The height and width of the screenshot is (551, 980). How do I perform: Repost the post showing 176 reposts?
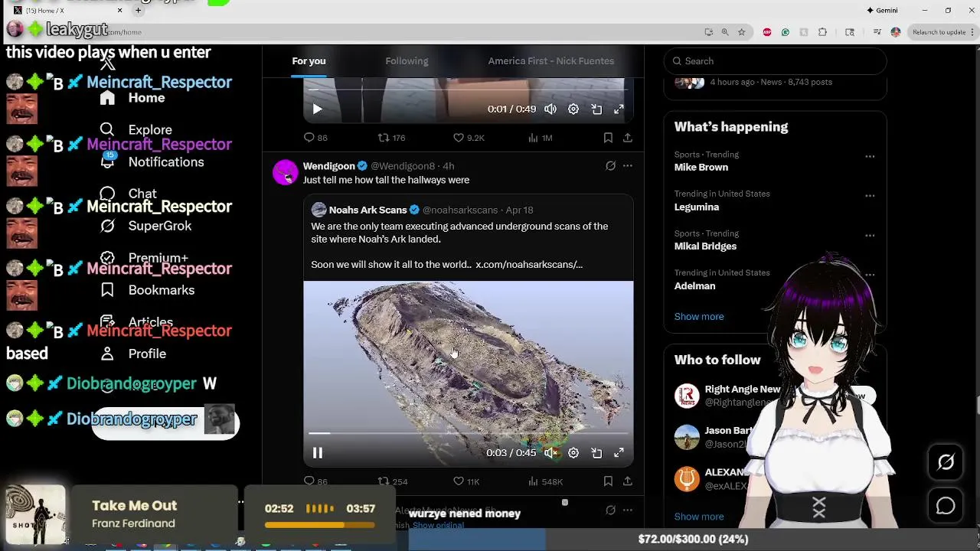tap(384, 138)
